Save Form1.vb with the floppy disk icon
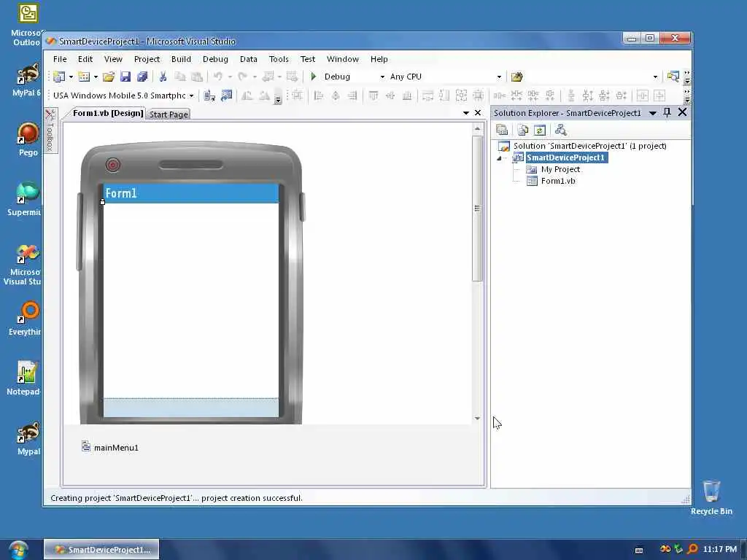This screenshot has height=560, width=747. 125,77
